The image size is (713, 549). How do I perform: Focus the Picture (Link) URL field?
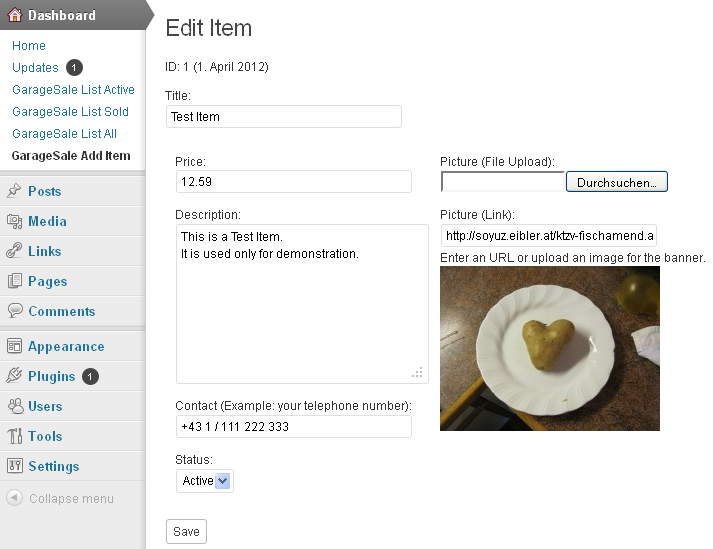point(548,236)
